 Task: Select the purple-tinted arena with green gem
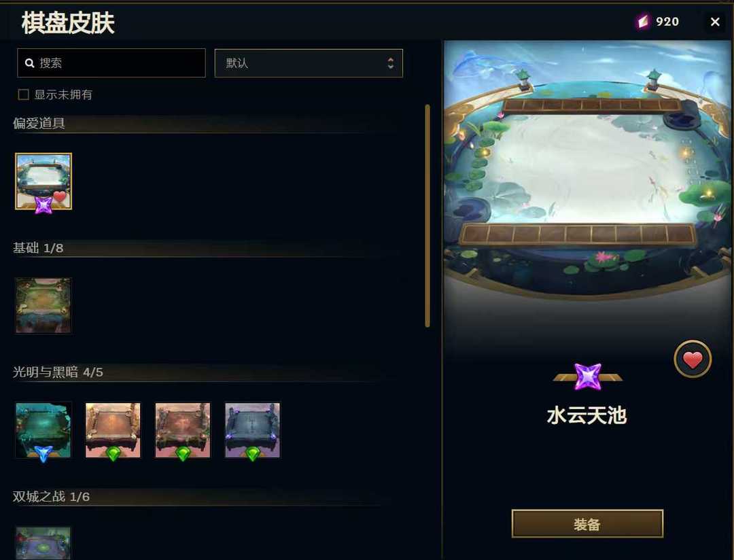pyautogui.click(x=252, y=430)
